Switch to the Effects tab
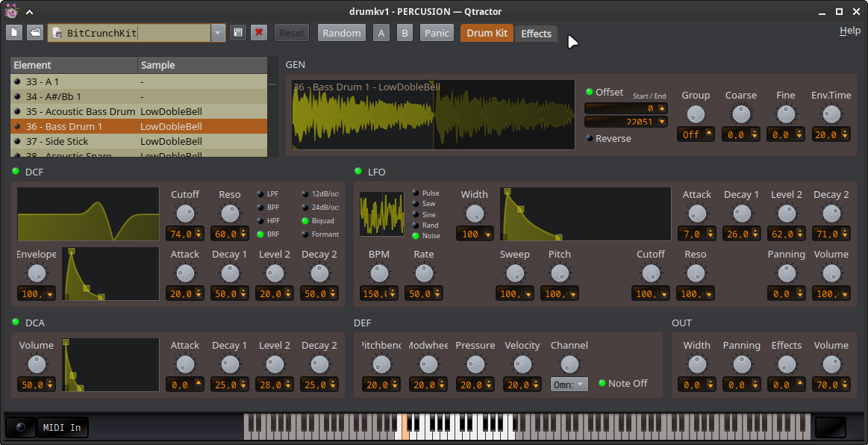This screenshot has width=868, height=445. pyautogui.click(x=536, y=34)
